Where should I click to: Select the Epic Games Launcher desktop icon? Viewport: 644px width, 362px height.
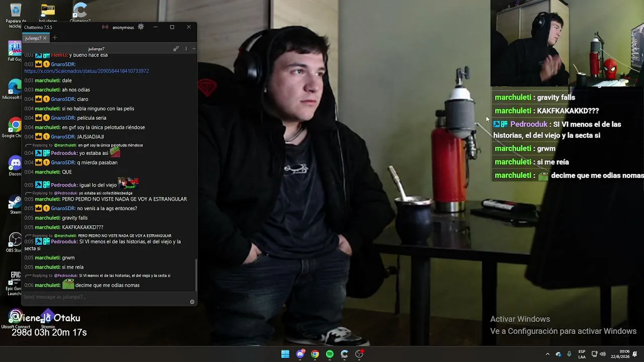tap(15, 282)
